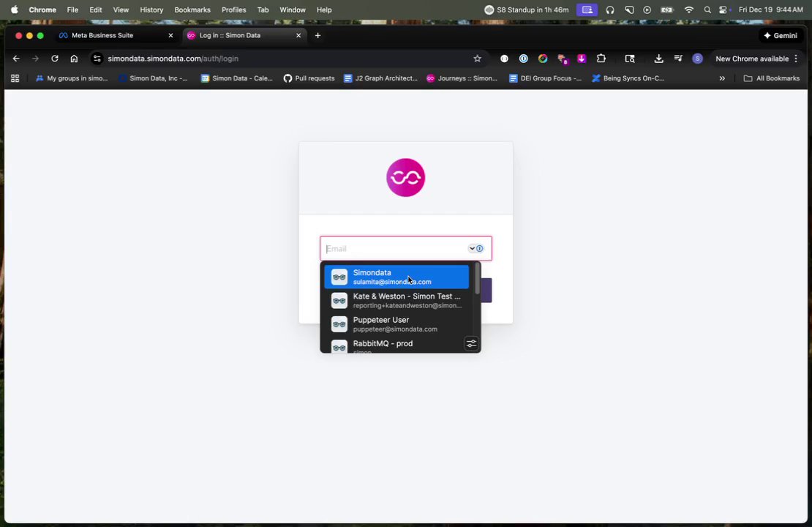Expand 1Password dropdown chevron in Email field
Viewport: 812px width, 527px height.
click(x=472, y=248)
